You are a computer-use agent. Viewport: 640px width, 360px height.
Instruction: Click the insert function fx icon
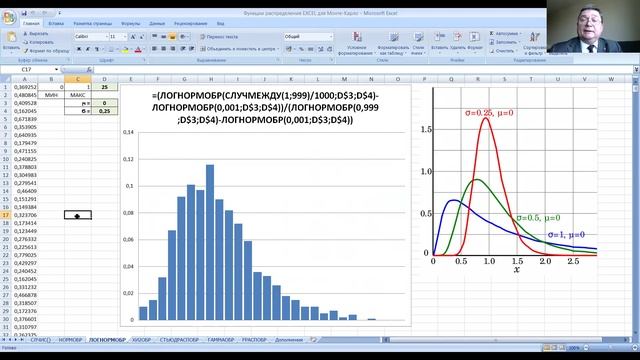[x=89, y=69]
